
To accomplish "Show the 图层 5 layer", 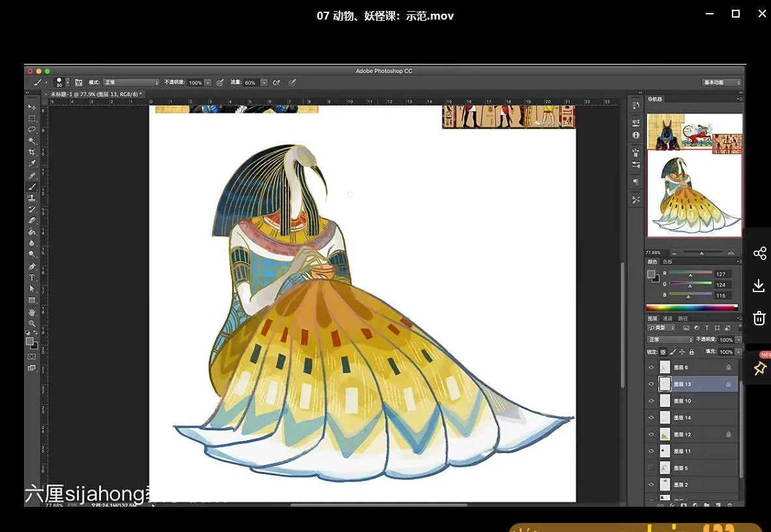I will [650, 467].
